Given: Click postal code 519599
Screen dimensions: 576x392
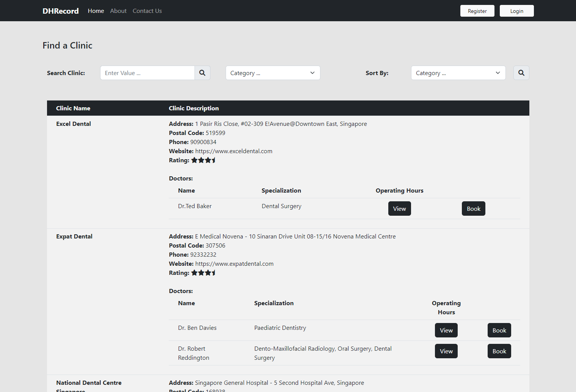Looking at the screenshot, I should [x=215, y=133].
